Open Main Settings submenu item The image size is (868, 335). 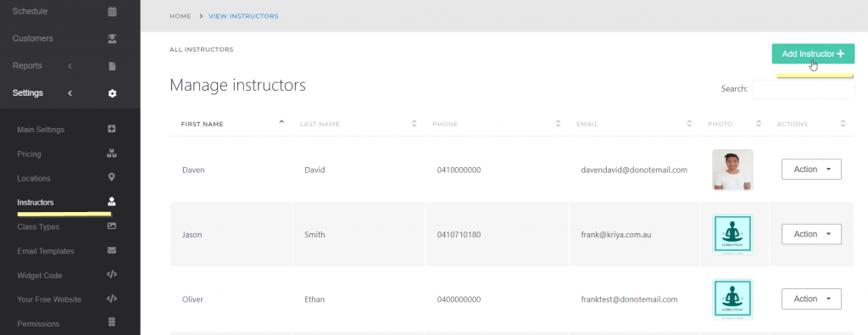[x=41, y=130]
